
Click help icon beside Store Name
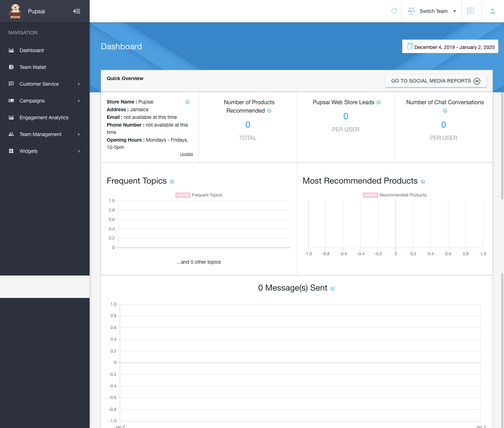(188, 102)
